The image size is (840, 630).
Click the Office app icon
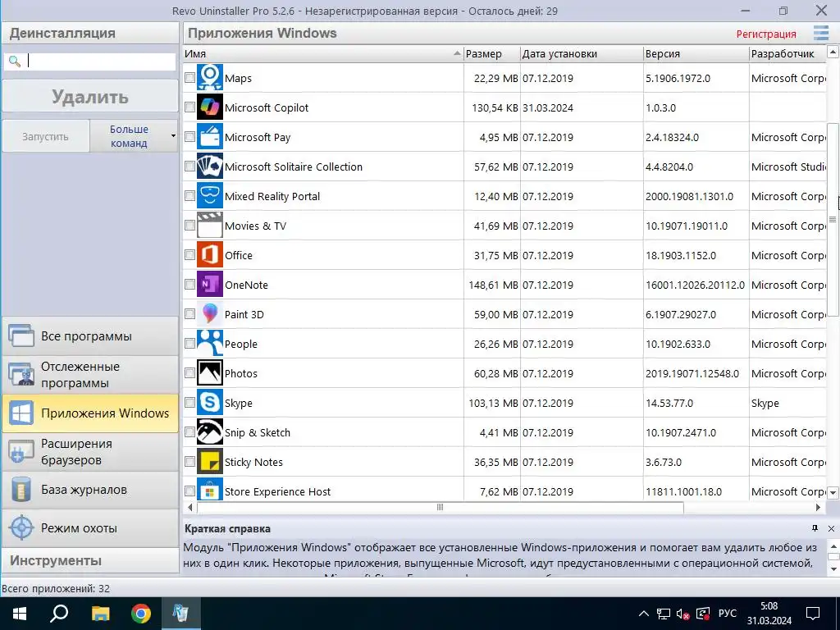(x=209, y=254)
